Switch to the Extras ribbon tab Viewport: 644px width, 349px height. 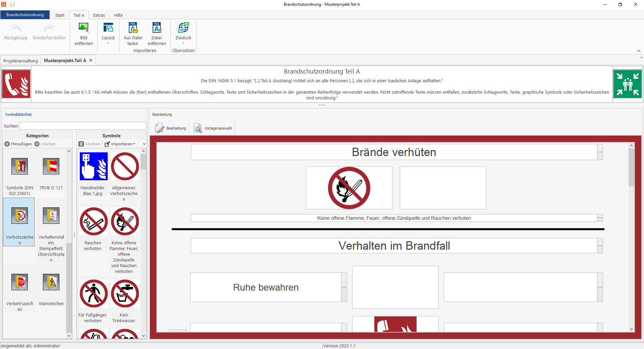pyautogui.click(x=99, y=15)
